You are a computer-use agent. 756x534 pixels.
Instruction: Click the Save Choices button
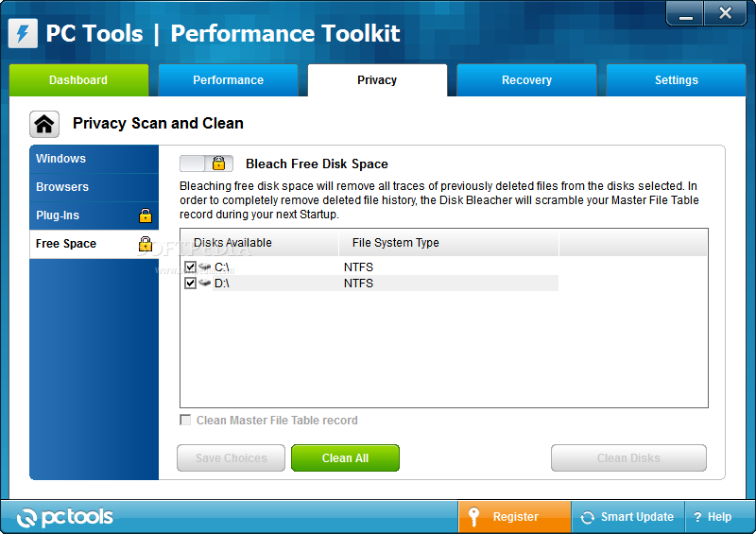pyautogui.click(x=231, y=457)
